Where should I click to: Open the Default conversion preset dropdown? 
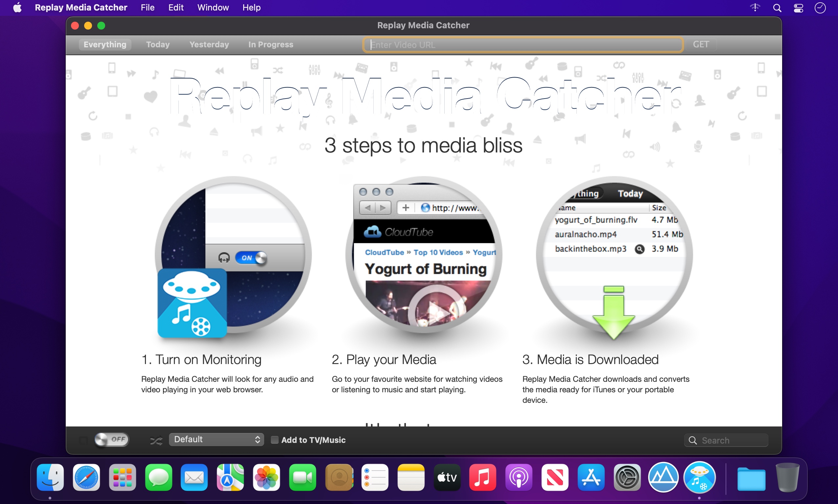tap(216, 440)
